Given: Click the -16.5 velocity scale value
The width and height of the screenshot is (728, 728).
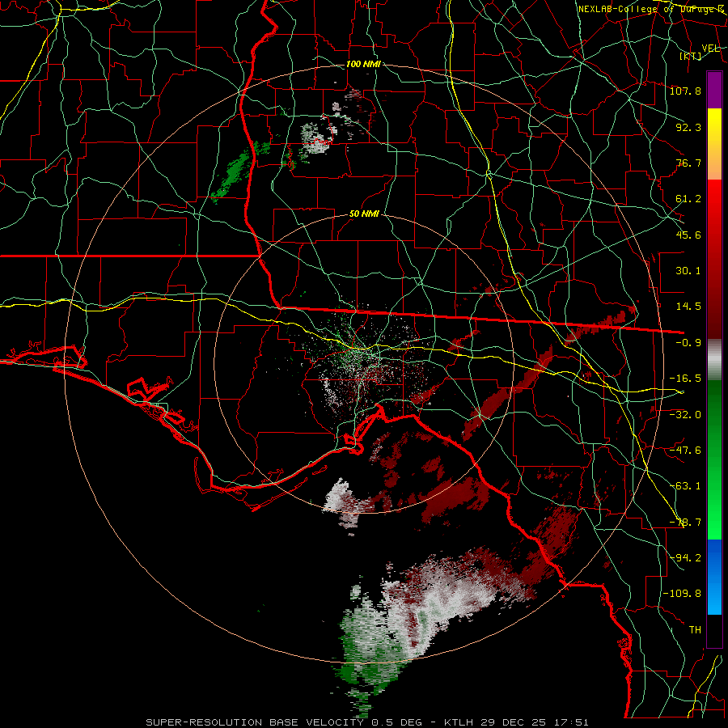Looking at the screenshot, I should click(685, 379).
